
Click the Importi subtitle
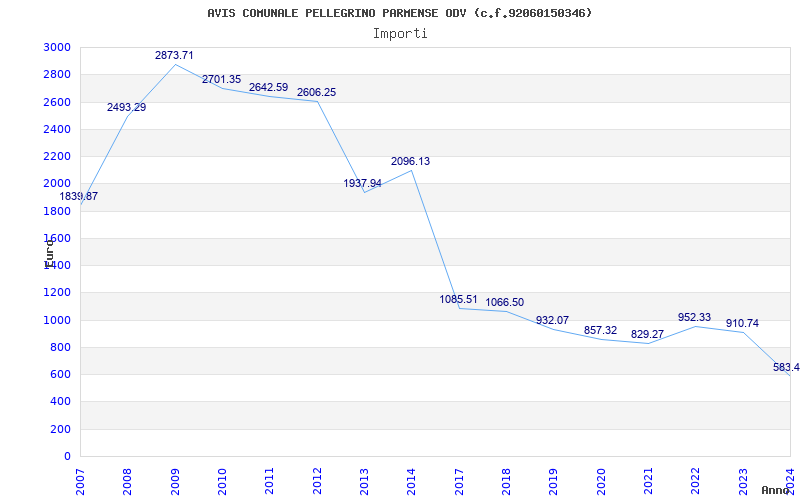tap(400, 34)
